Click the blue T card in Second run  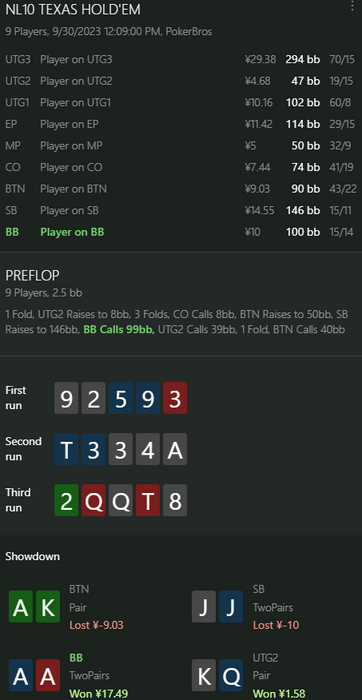pyautogui.click(x=66, y=449)
